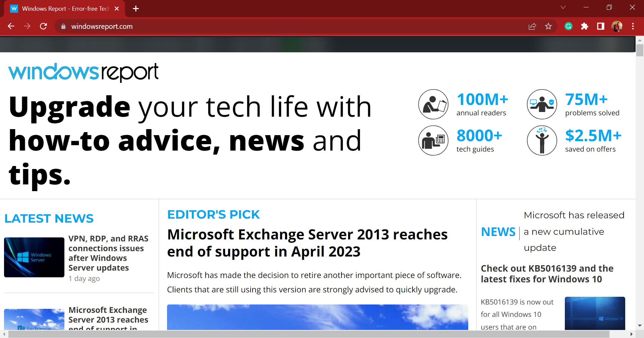Viewport: 644px width, 338px height.
Task: Click the annual readers icon
Action: (433, 104)
